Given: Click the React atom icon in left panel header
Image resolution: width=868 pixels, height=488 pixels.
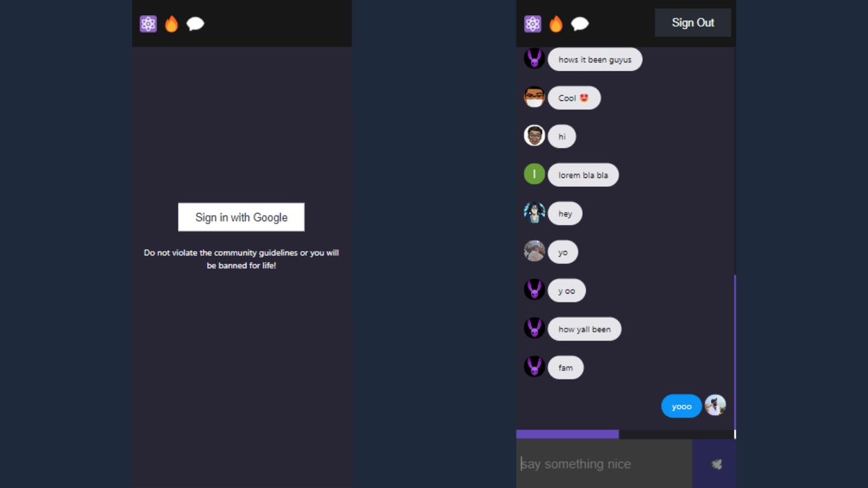Looking at the screenshot, I should [x=148, y=24].
